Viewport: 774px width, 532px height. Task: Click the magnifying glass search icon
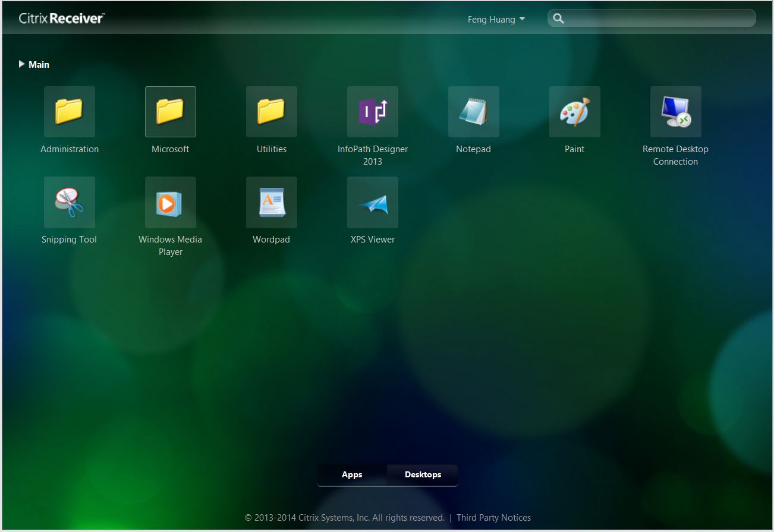(x=558, y=18)
